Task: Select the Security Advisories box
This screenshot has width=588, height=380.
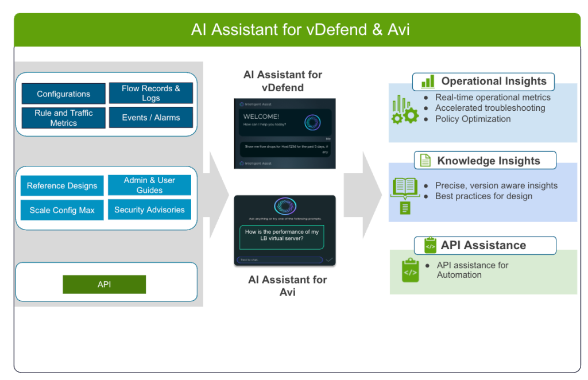Action: 149,209
